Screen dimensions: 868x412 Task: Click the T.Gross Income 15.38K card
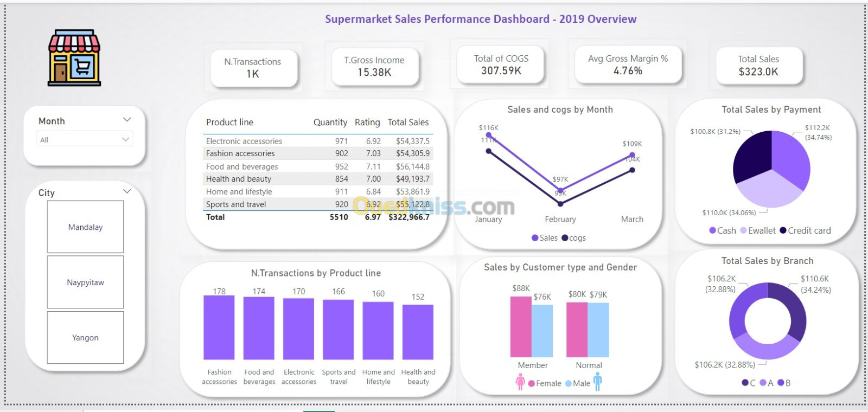point(374,66)
